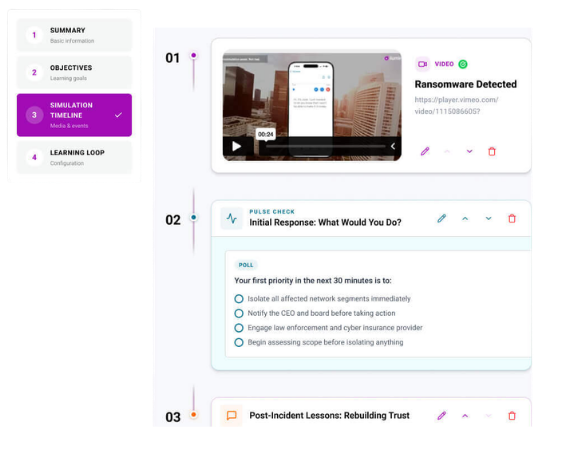The image size is (562, 455).
Task: Click the orange chat bubble icon
Action: pyautogui.click(x=232, y=416)
